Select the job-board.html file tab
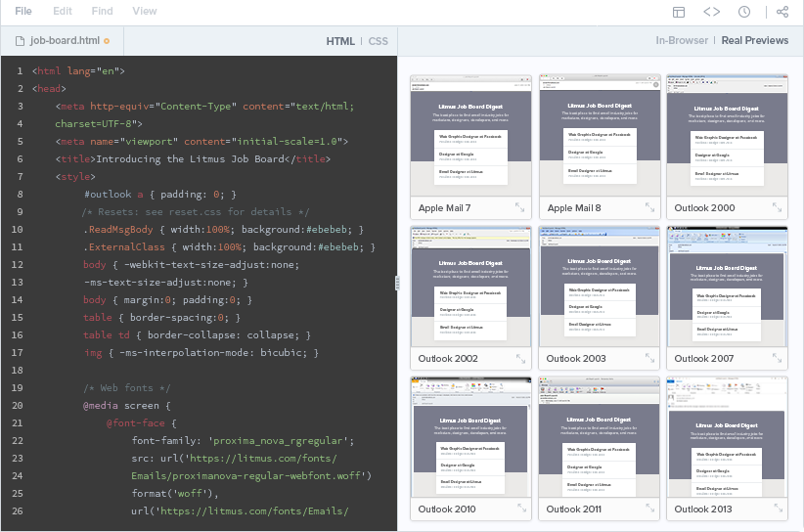Screen dimensions: 804x532 pos(65,41)
